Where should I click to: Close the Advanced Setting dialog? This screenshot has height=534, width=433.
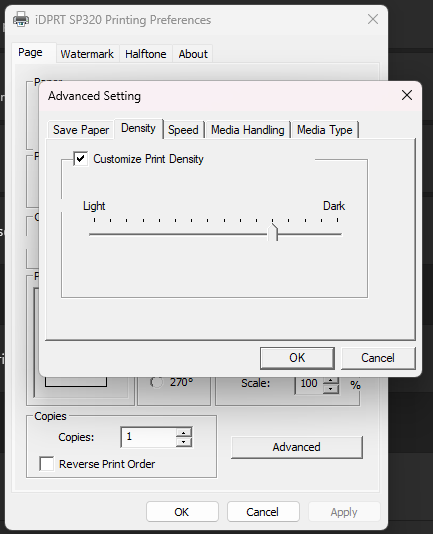[407, 95]
